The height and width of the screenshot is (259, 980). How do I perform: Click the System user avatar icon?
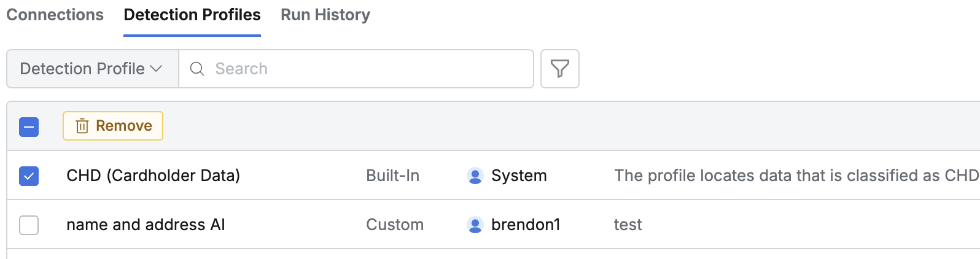click(475, 176)
